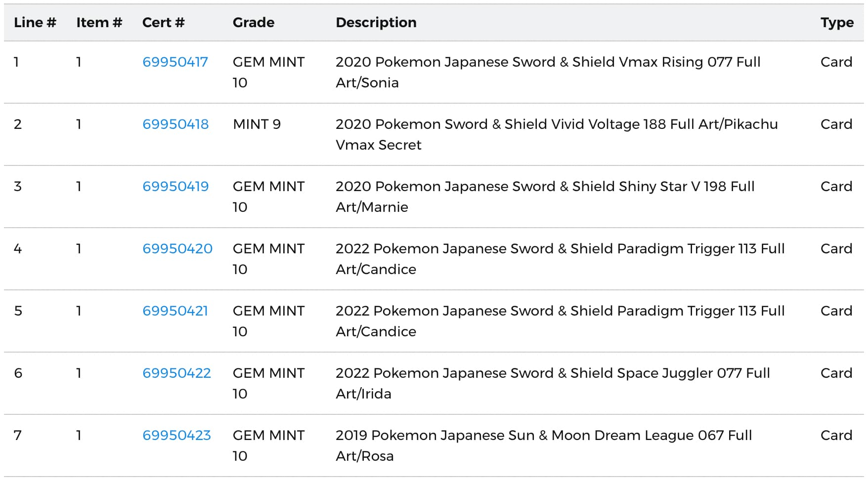Open cert number 69950417 link
The height and width of the screenshot is (481, 868).
[175, 62]
